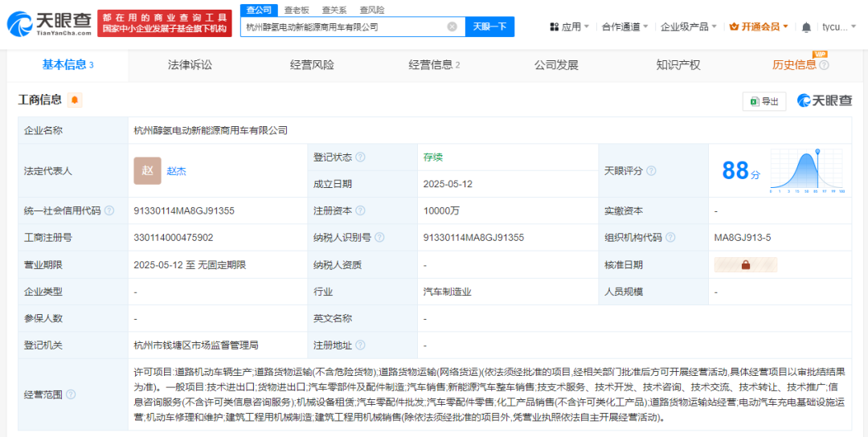This screenshot has height=437, width=868.
Task: Select the 查老板 search tab
Action: pos(296,10)
